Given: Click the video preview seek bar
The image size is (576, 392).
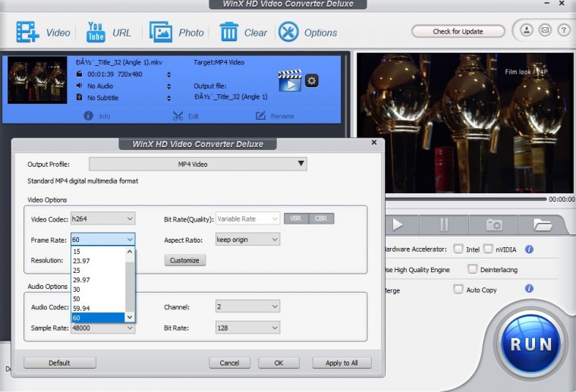Looking at the screenshot, I should pos(455,199).
